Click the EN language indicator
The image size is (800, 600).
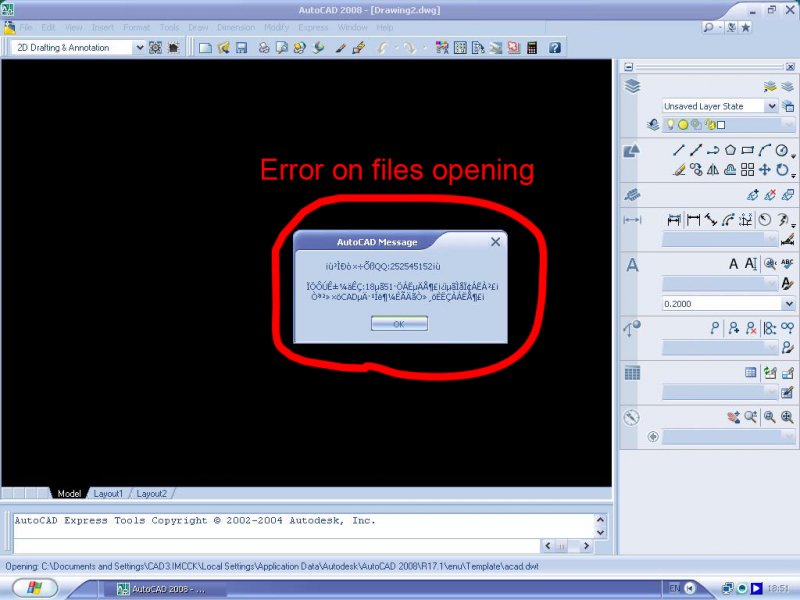click(x=674, y=588)
